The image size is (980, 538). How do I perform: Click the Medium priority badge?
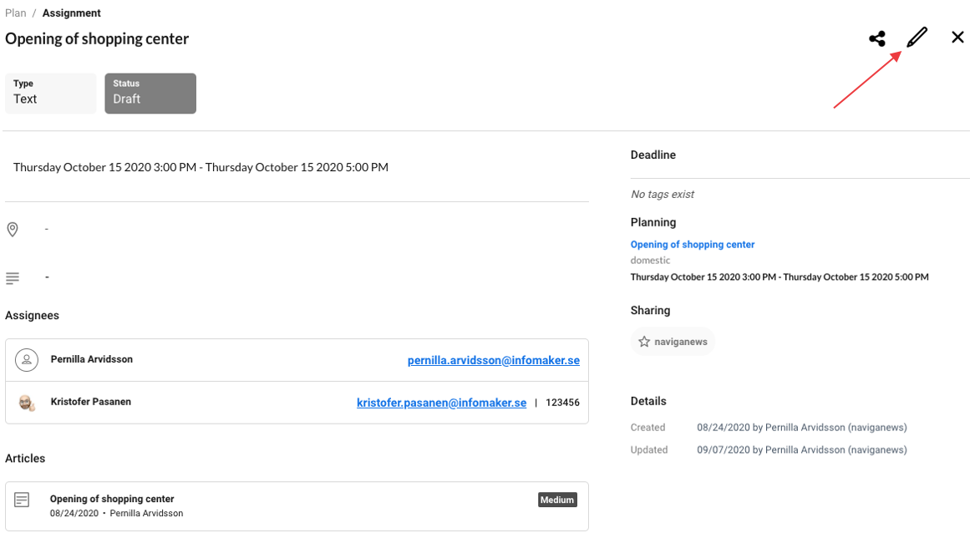[x=556, y=500]
